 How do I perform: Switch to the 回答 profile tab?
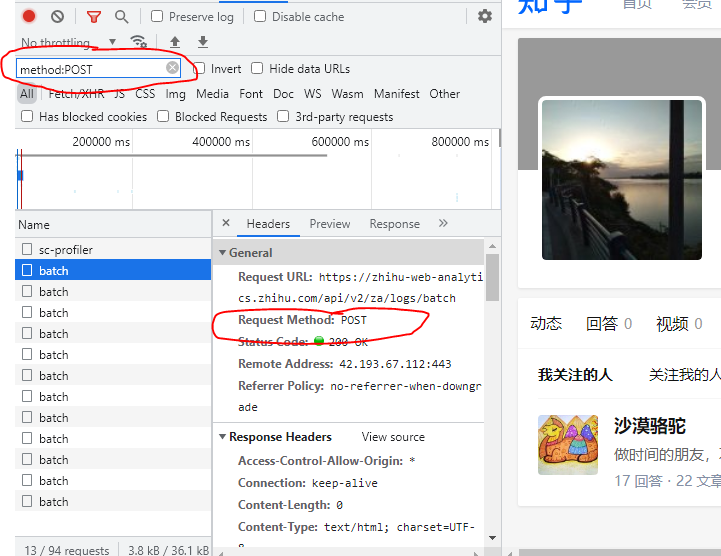point(609,324)
